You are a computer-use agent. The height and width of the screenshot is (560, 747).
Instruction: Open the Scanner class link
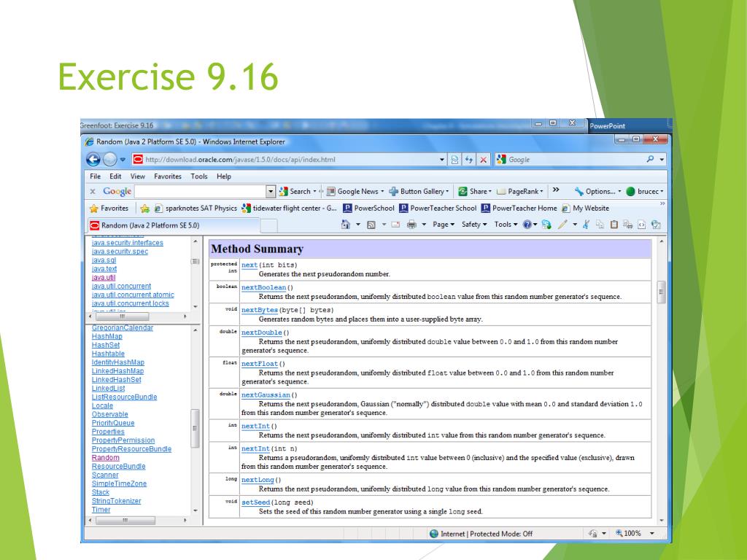point(105,475)
